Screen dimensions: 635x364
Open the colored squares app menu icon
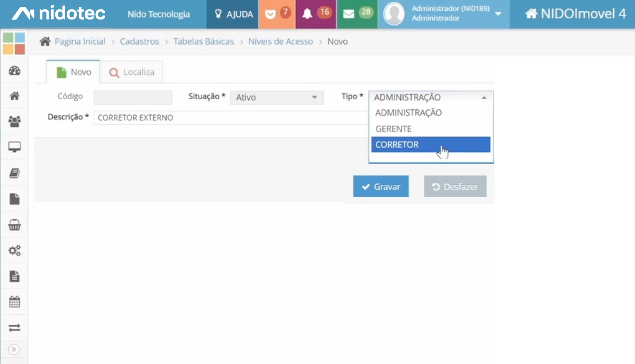point(14,43)
